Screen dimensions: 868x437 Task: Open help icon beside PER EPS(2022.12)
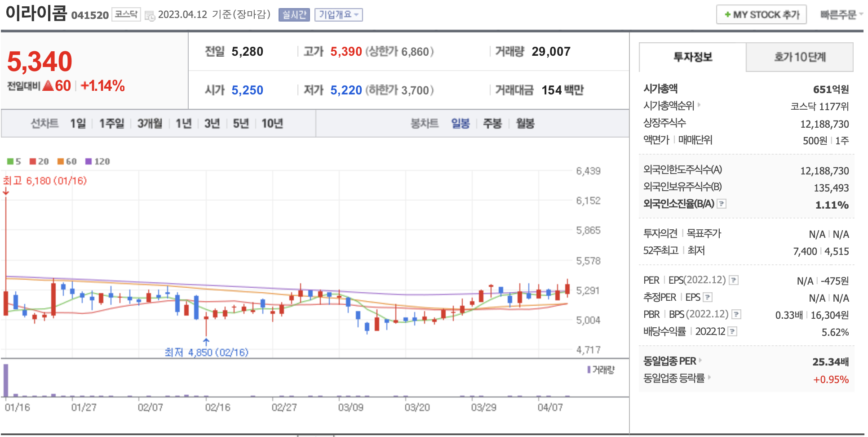733,281
